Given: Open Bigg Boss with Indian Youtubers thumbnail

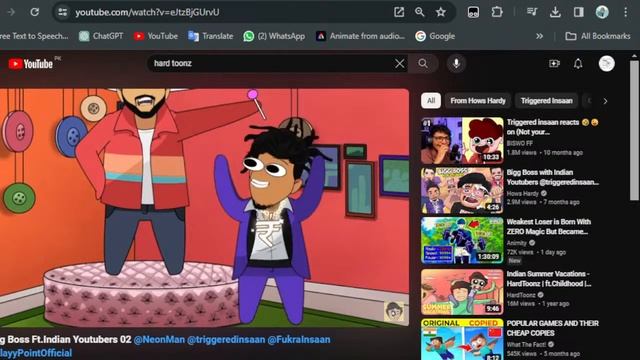Looking at the screenshot, I should point(462,191).
